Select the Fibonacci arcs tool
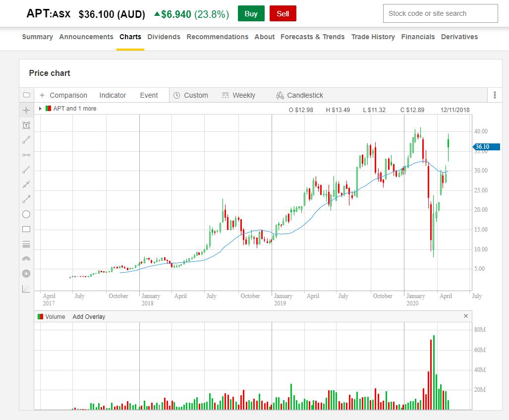The height and width of the screenshot is (420, 509). point(26,259)
